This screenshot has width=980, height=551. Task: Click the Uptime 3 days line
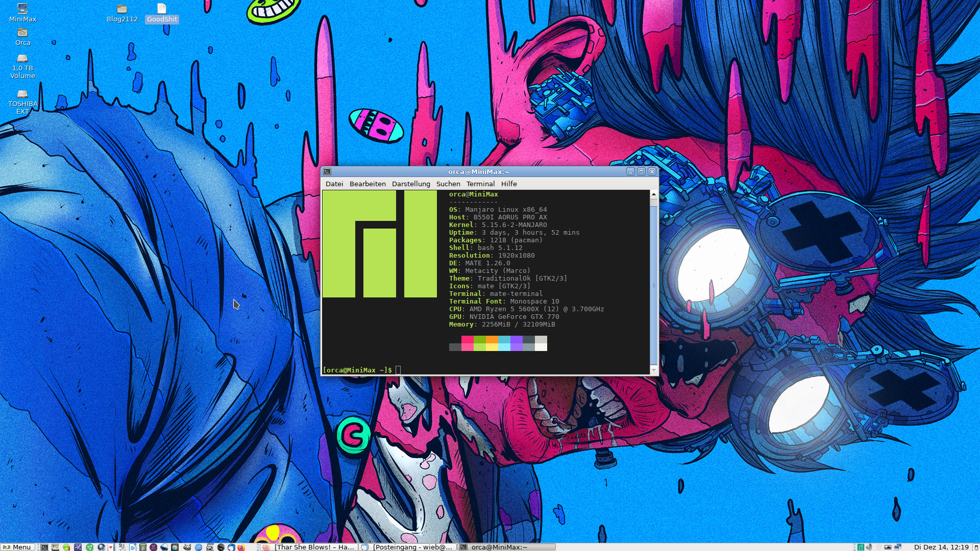tap(514, 233)
